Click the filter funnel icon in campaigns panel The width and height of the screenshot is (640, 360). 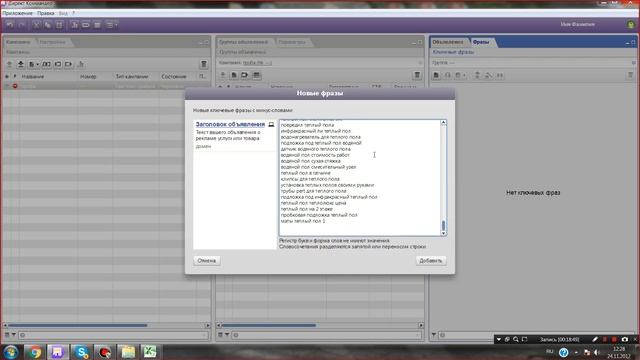point(13,335)
